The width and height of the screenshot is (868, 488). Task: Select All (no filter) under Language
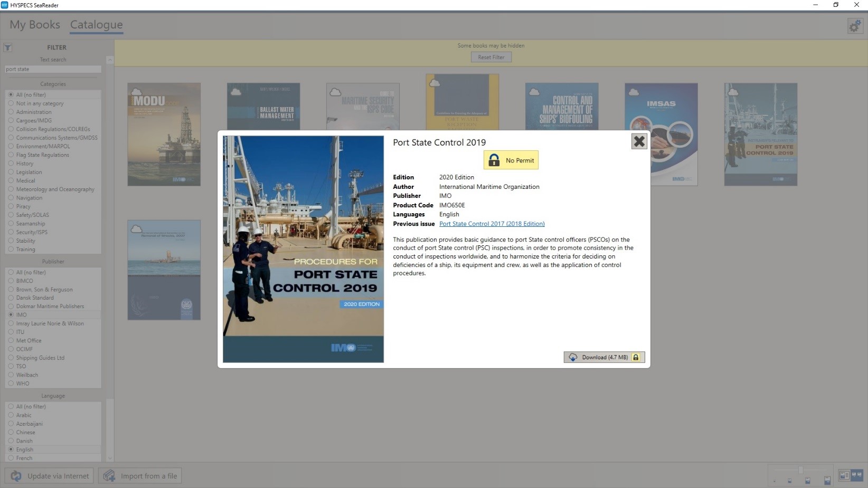[x=31, y=407]
